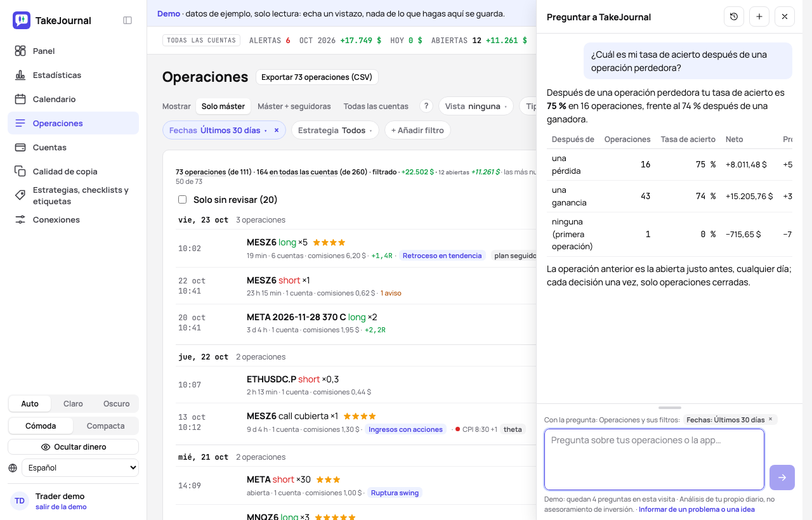Toggle Ocultar dinero eye button
The width and height of the screenshot is (812, 520).
click(x=74, y=447)
